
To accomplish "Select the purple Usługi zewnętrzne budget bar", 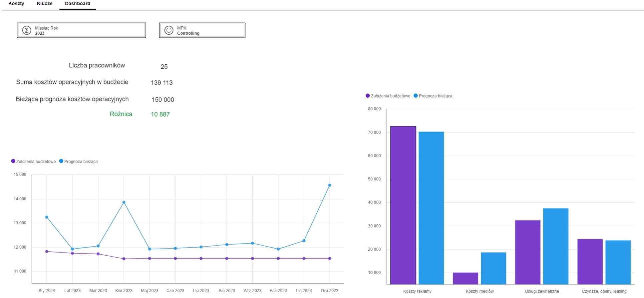I will [528, 252].
